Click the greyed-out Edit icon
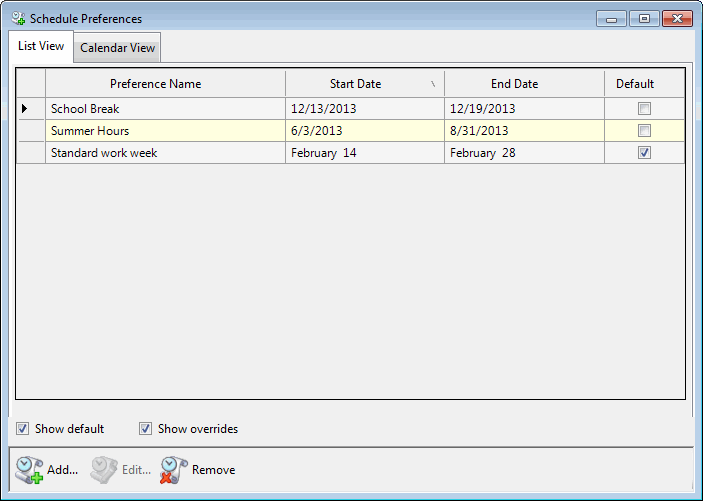 pos(104,470)
